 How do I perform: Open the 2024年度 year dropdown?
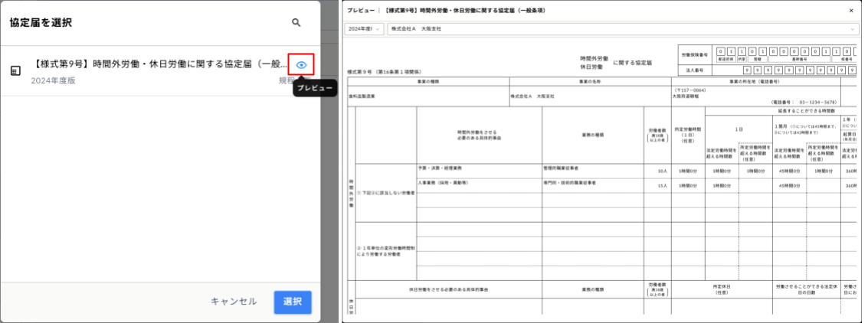click(364, 29)
